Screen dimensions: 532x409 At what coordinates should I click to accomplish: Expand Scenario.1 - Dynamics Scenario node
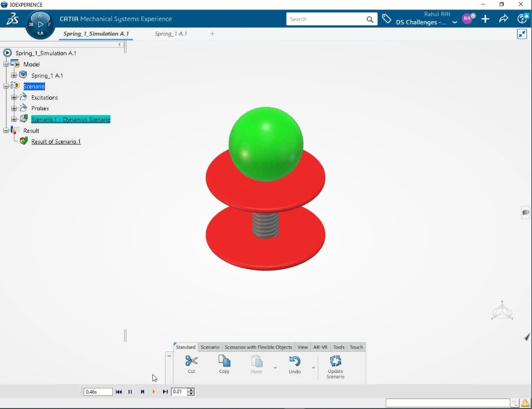point(13,119)
